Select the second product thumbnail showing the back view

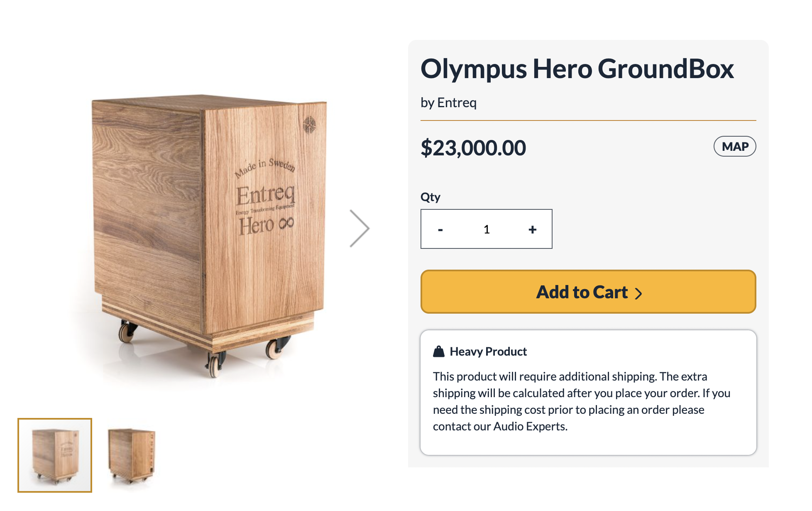[131, 456]
